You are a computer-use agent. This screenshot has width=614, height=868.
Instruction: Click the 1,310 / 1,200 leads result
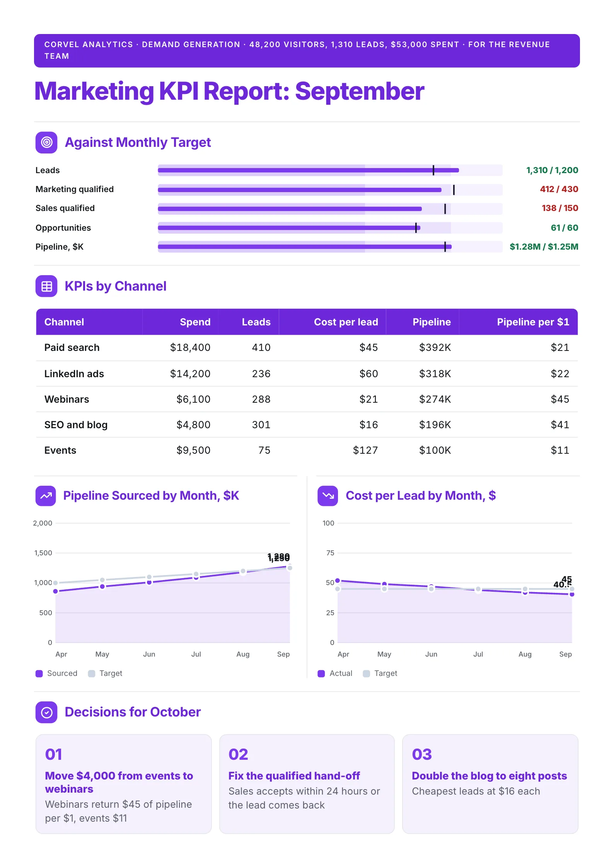(x=552, y=170)
